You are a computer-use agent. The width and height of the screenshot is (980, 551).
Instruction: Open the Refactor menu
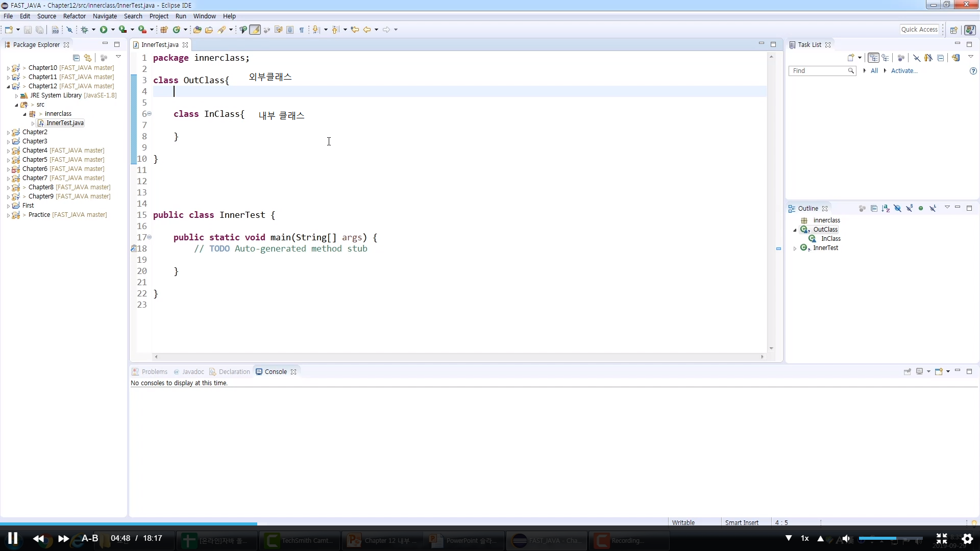pos(75,16)
